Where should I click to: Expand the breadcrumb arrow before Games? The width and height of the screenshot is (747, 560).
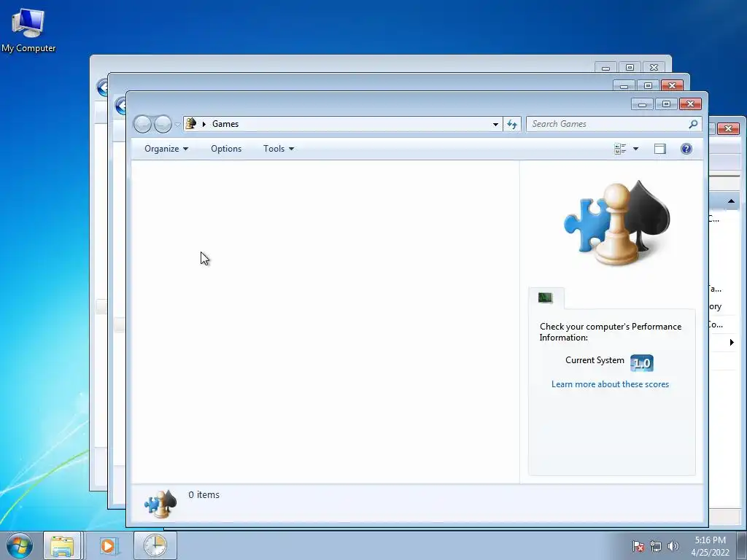click(204, 124)
